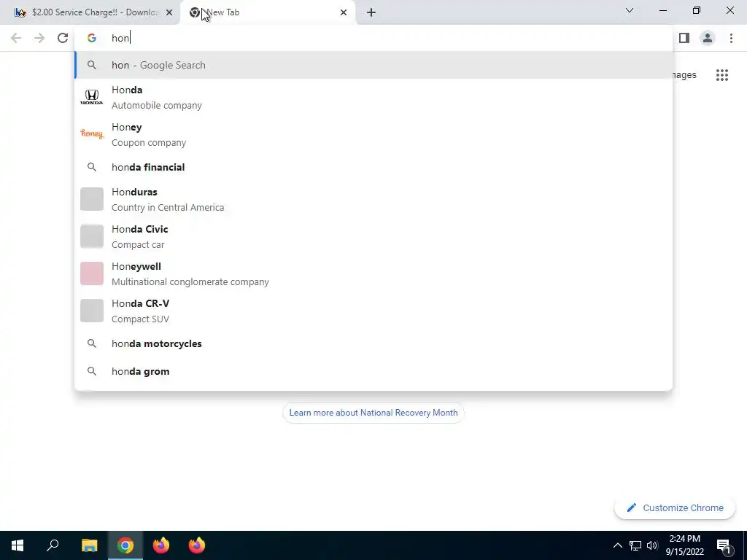Select Honda CR-V Compact SUV suggestion
The height and width of the screenshot is (560, 747).
tap(373, 311)
